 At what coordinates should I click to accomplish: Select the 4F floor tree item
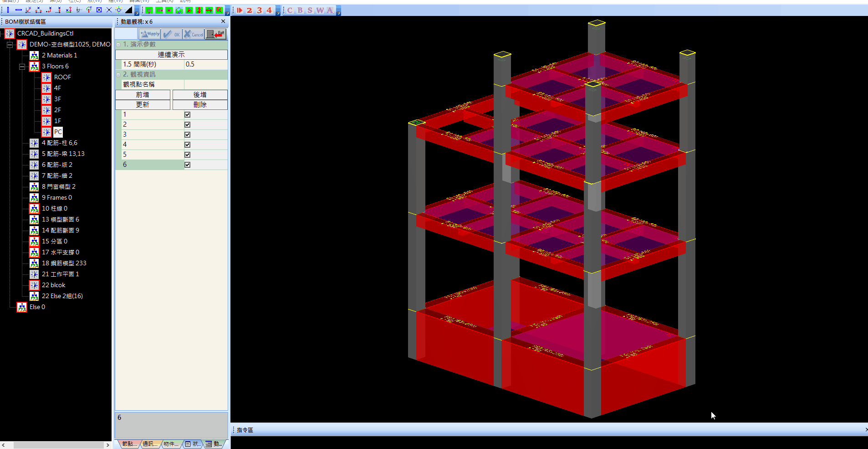pos(57,88)
